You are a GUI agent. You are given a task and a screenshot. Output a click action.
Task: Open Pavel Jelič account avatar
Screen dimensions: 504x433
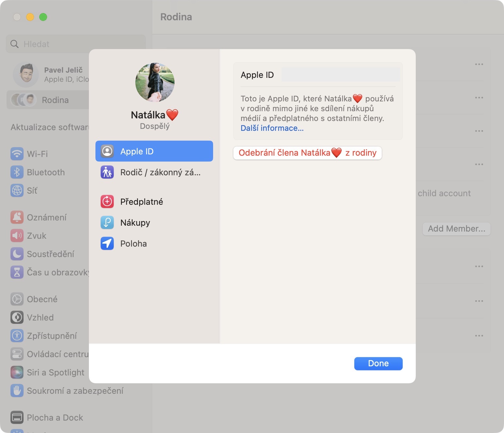pyautogui.click(x=26, y=75)
